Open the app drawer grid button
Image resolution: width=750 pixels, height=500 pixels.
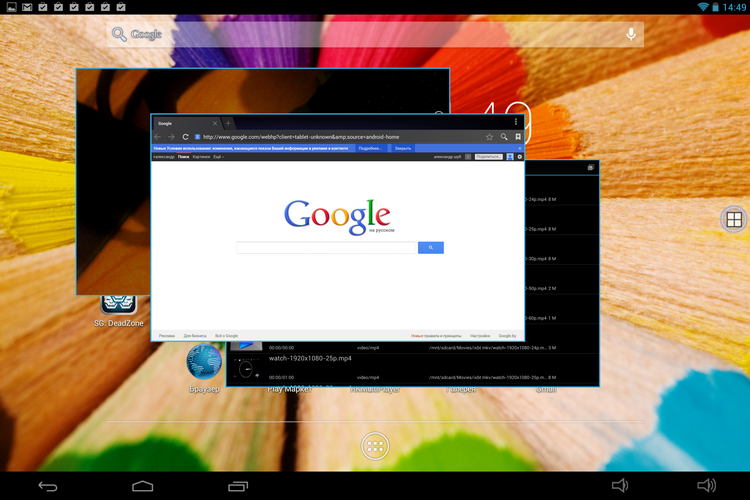pyautogui.click(x=375, y=446)
